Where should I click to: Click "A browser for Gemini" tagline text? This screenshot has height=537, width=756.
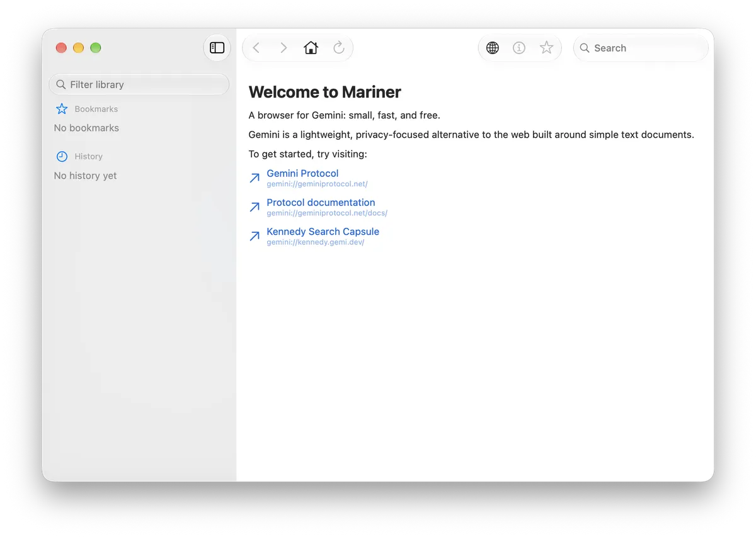point(345,115)
